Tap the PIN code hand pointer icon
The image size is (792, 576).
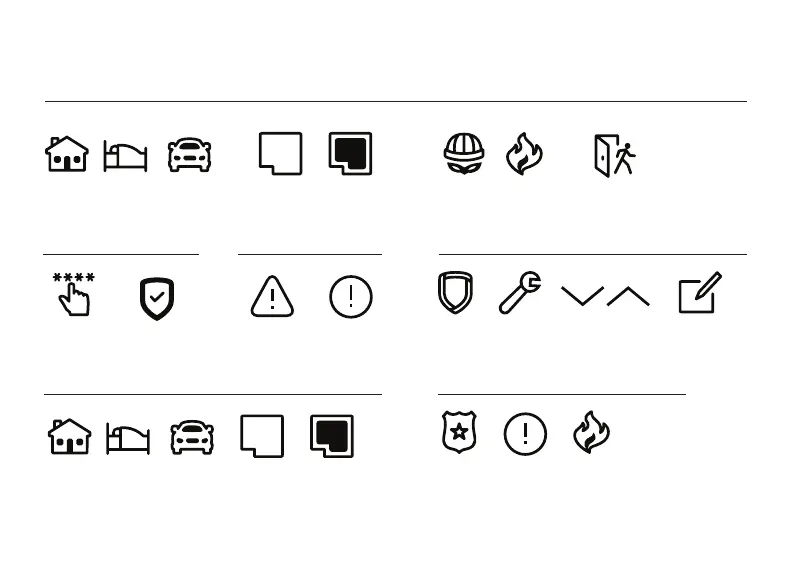click(74, 295)
